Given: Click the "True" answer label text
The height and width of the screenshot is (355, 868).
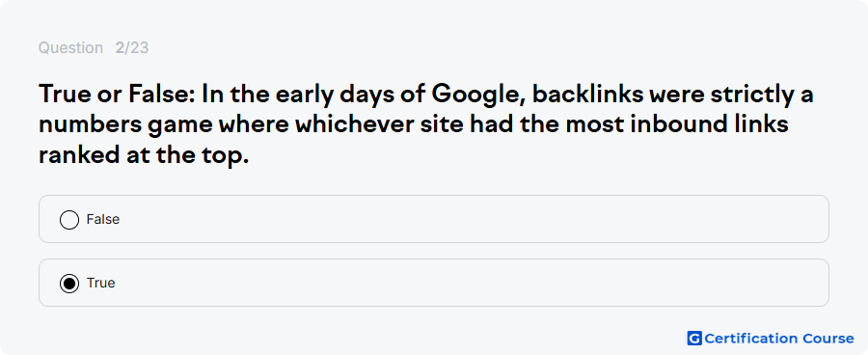Looking at the screenshot, I should 100,283.
